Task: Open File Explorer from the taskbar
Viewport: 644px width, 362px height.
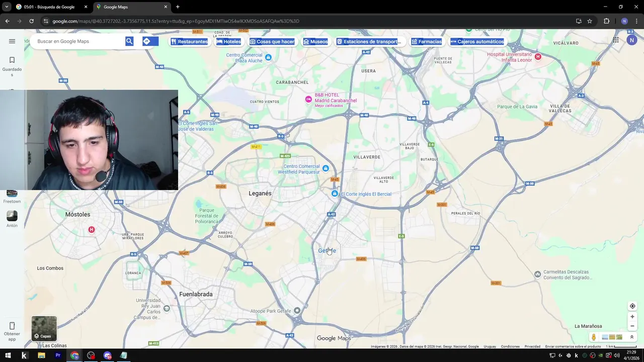Action: coord(41,355)
